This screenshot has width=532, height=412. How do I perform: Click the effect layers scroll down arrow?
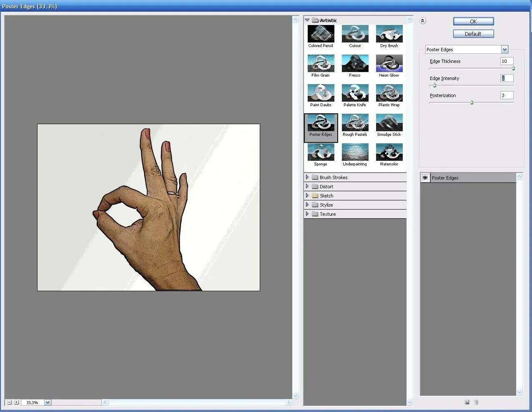click(519, 392)
